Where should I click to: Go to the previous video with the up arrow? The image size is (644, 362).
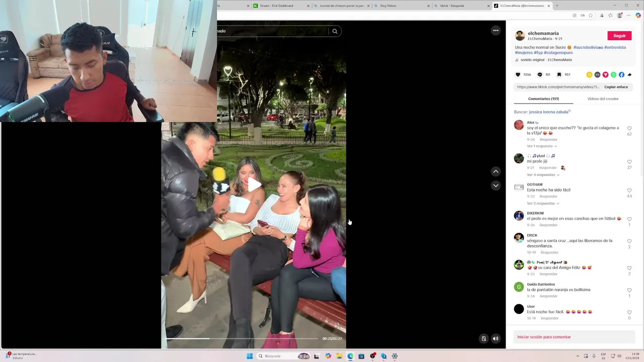point(496,171)
